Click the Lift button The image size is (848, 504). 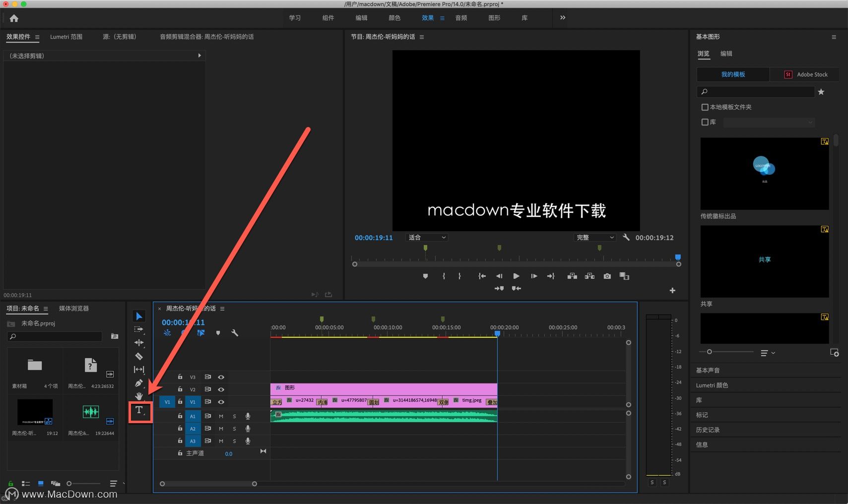[x=572, y=276]
